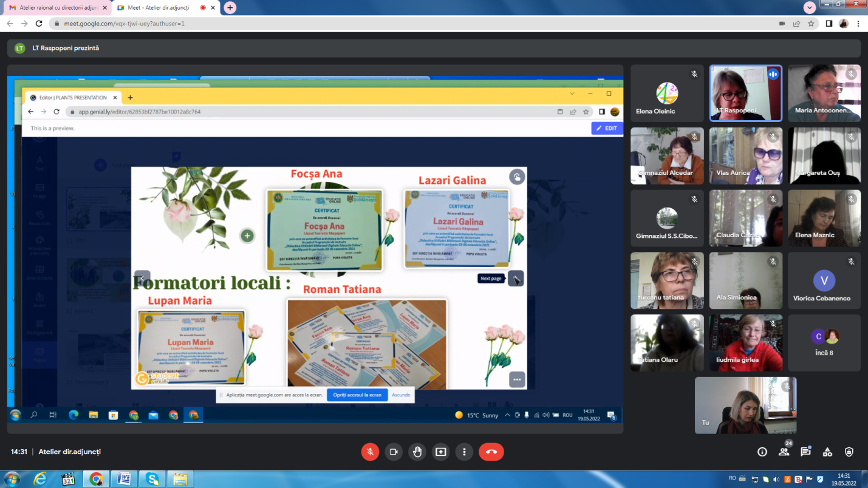Open a new Chrome tab
Image resolution: width=868 pixels, height=488 pixels.
click(230, 7)
